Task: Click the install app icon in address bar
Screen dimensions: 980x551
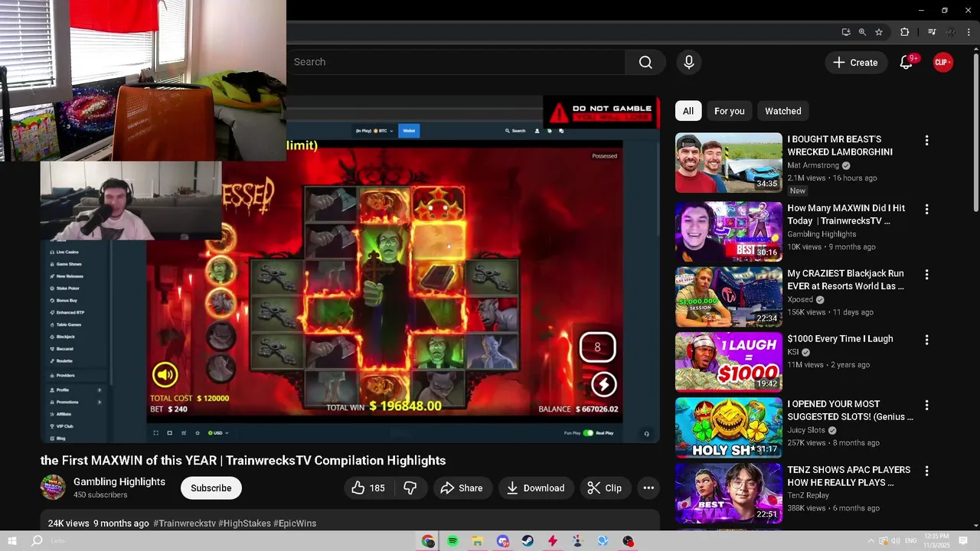Action: pos(845,32)
